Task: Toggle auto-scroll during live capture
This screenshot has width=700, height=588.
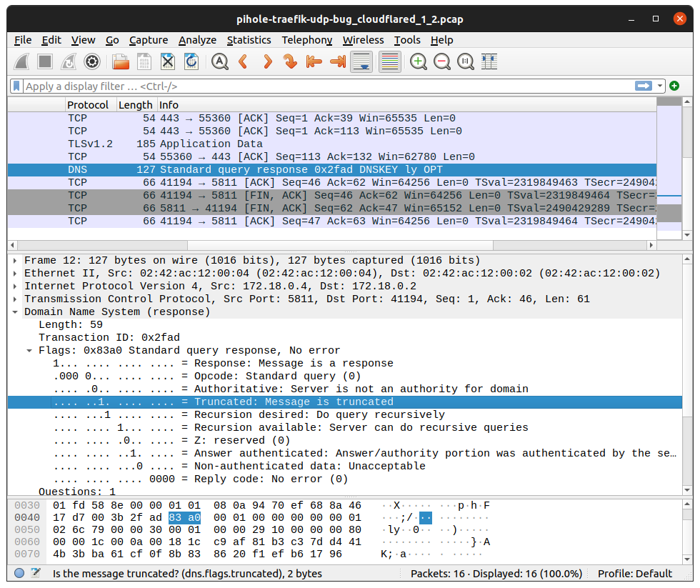Action: click(361, 61)
